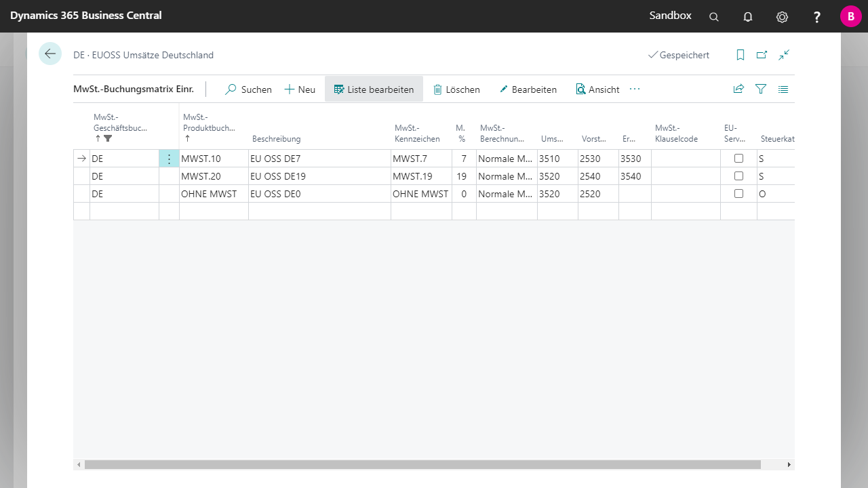The image size is (868, 488).
Task: Go back using the back arrow button
Action: coord(50,54)
